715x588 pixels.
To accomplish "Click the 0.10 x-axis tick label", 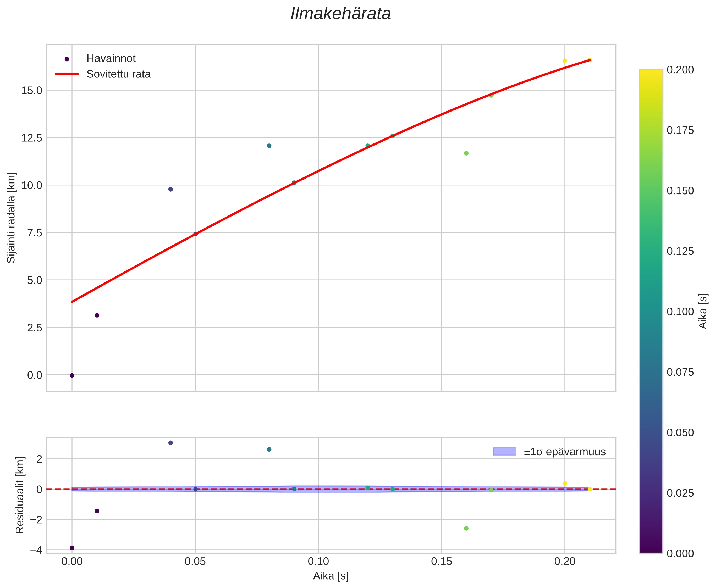I will click(x=318, y=562).
